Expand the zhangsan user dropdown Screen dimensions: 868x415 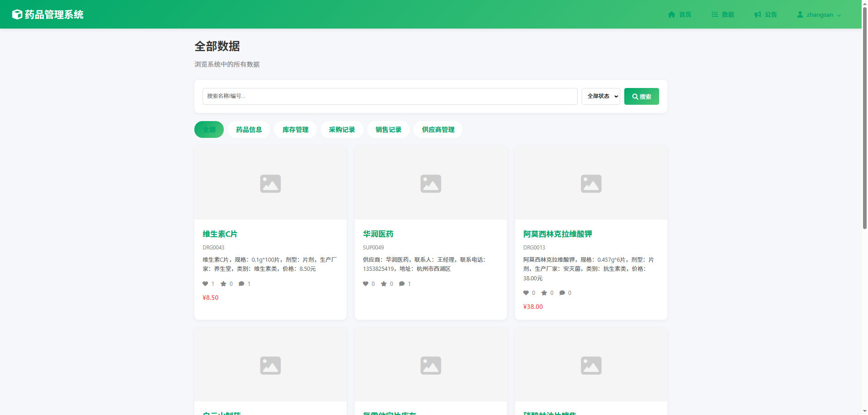coord(819,15)
